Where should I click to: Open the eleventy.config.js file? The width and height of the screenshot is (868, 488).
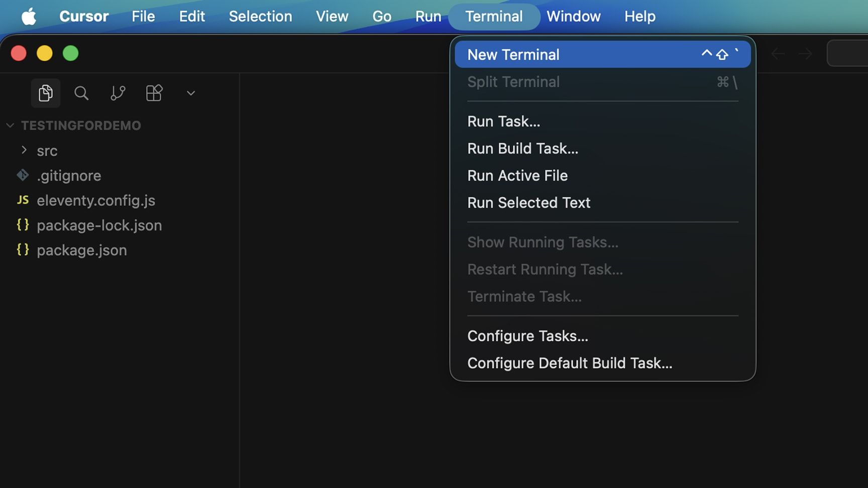[x=95, y=200]
